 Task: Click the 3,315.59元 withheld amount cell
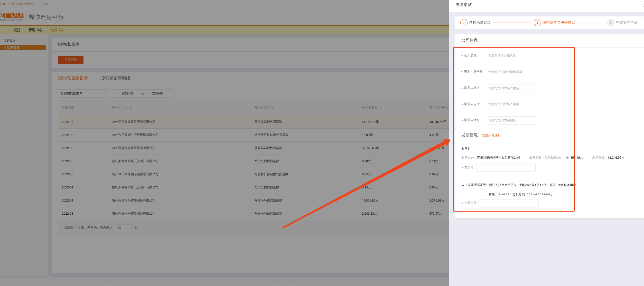click(437, 201)
